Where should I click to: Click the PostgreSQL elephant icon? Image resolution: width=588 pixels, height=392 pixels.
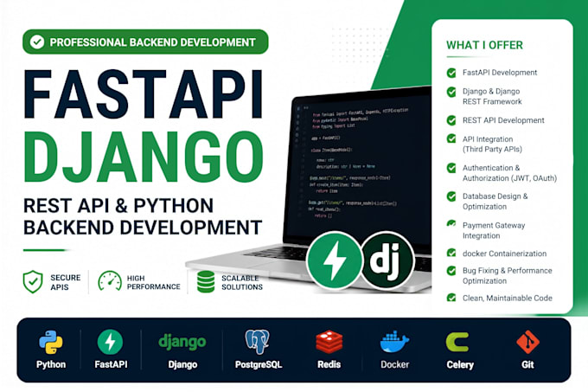(x=258, y=342)
